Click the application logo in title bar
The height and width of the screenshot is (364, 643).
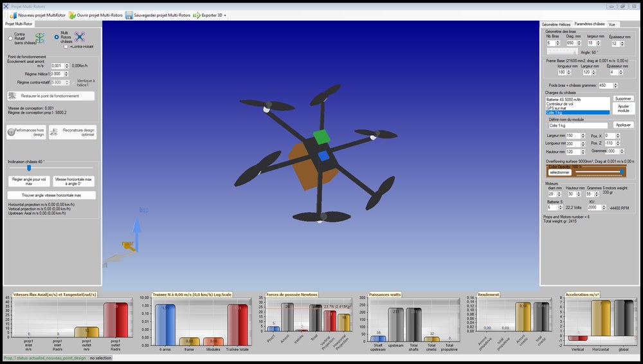[6, 6]
